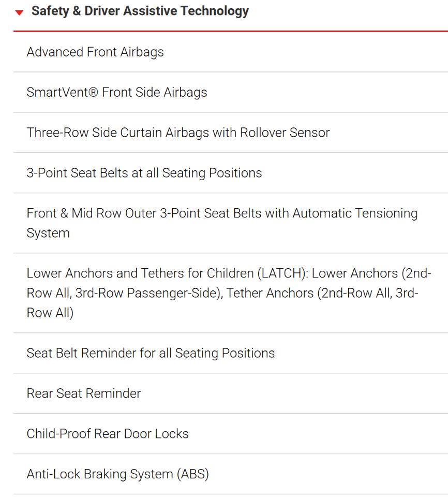Click Seat Belt Reminder for all Seating Positions

coord(231,353)
